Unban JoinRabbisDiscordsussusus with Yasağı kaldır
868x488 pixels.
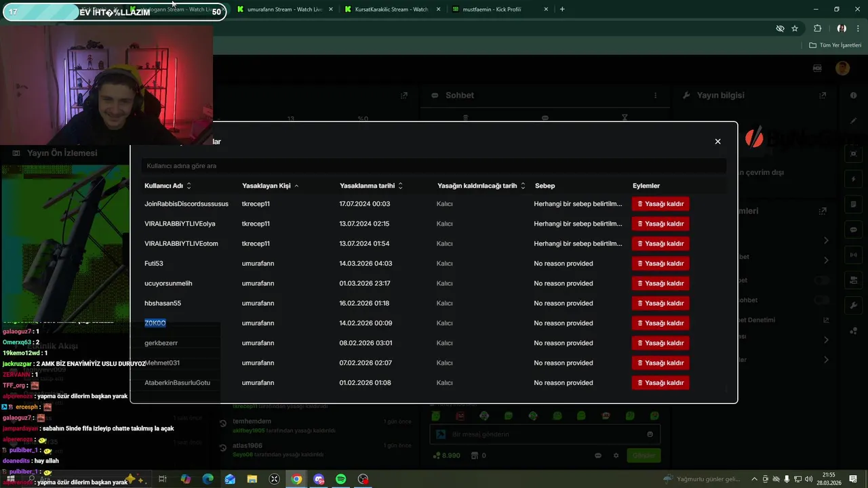pos(660,204)
